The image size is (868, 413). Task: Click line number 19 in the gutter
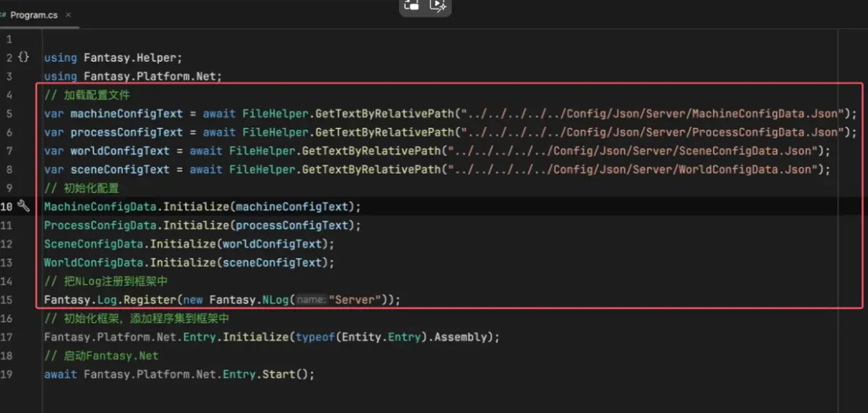pyautogui.click(x=7, y=374)
